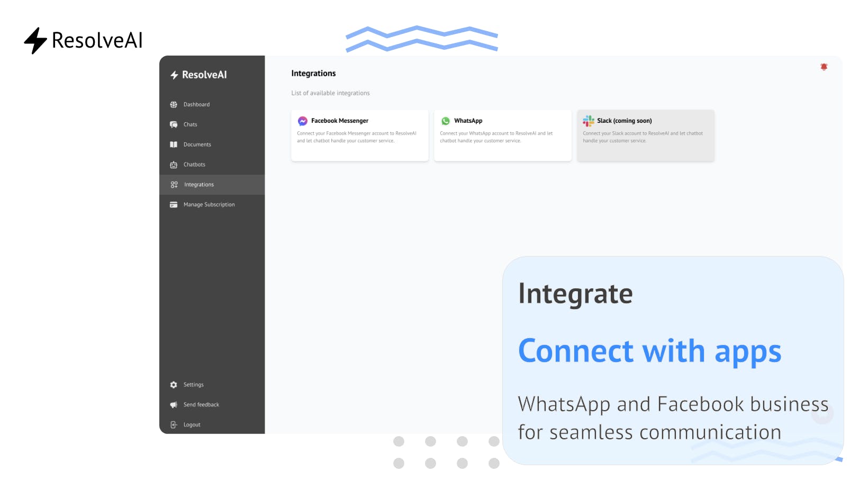
Task: Click the Chatbots robot icon
Action: [x=174, y=165]
